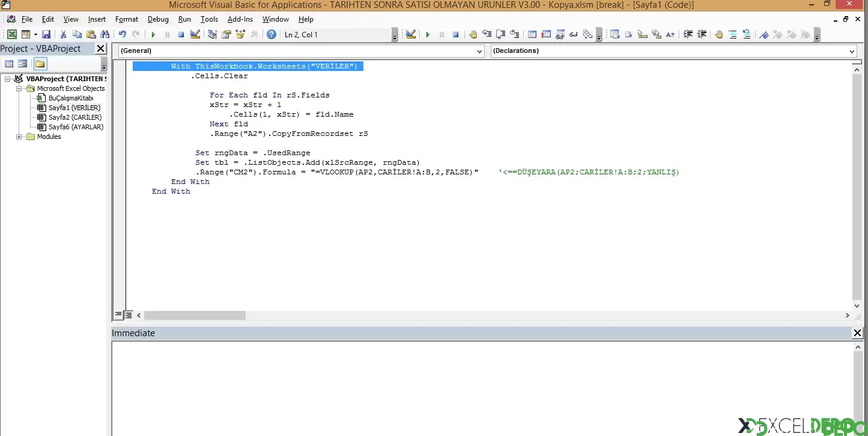868x436 pixels.
Task: Toggle breakpoint with Edit toolbar hand icon
Action: click(x=718, y=35)
